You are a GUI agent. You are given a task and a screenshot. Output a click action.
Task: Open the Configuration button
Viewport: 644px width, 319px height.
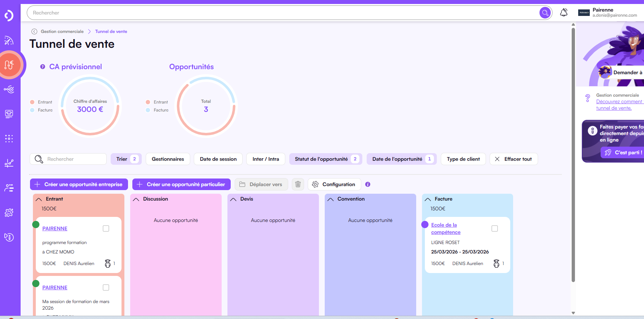[x=334, y=184]
